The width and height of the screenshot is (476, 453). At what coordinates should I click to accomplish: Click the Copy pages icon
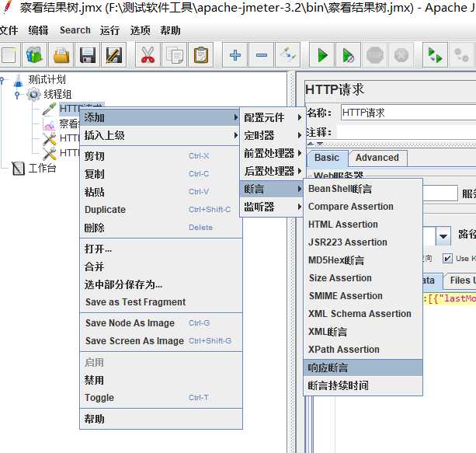175,55
